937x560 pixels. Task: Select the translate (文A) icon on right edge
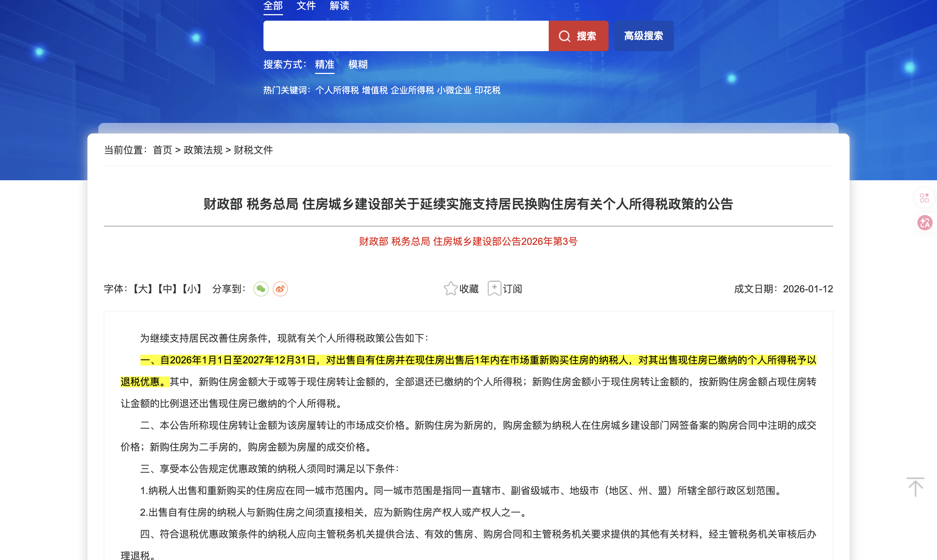[x=925, y=223]
